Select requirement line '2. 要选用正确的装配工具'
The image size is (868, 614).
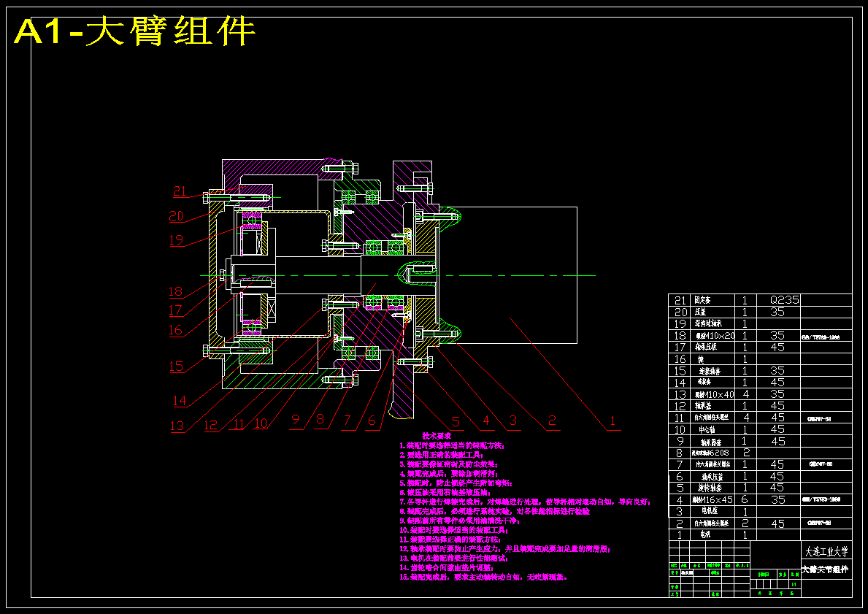point(442,455)
